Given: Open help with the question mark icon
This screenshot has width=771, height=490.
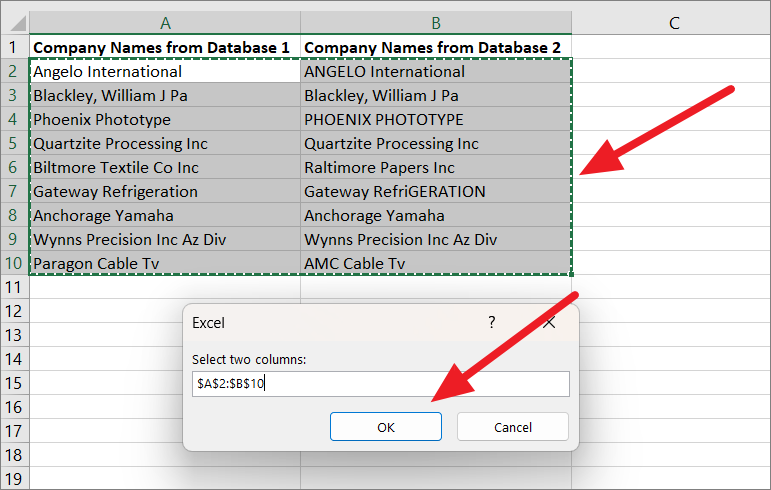Looking at the screenshot, I should pos(492,322).
